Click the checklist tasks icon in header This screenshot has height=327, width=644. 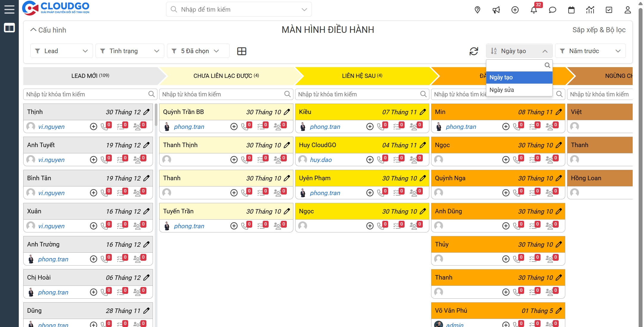pos(609,10)
